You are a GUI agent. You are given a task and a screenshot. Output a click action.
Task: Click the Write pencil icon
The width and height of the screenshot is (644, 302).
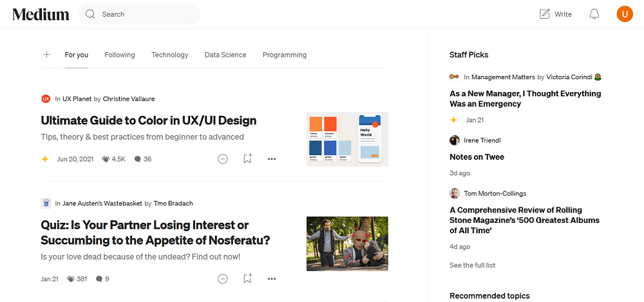(545, 14)
